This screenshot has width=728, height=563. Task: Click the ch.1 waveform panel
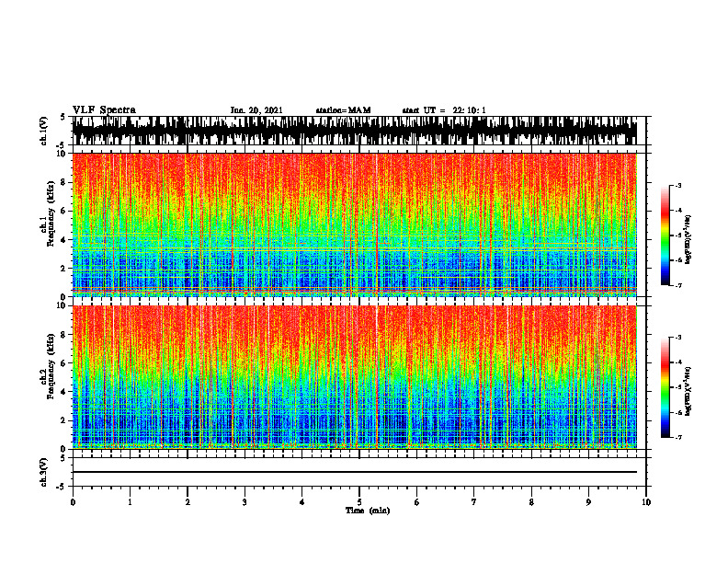click(x=358, y=131)
